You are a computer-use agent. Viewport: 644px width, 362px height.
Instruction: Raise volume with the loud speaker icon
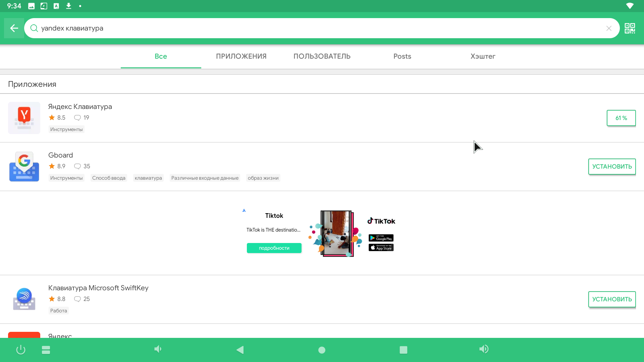(484, 349)
